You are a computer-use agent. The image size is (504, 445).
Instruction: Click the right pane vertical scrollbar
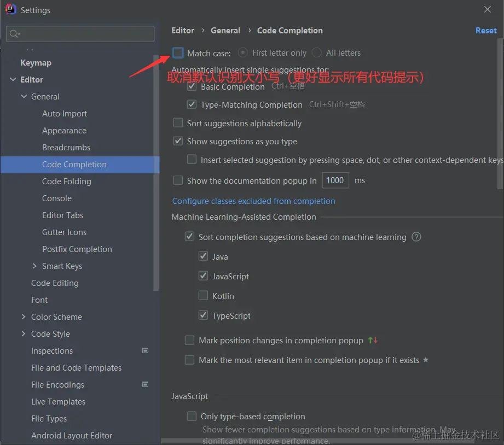coord(500,114)
